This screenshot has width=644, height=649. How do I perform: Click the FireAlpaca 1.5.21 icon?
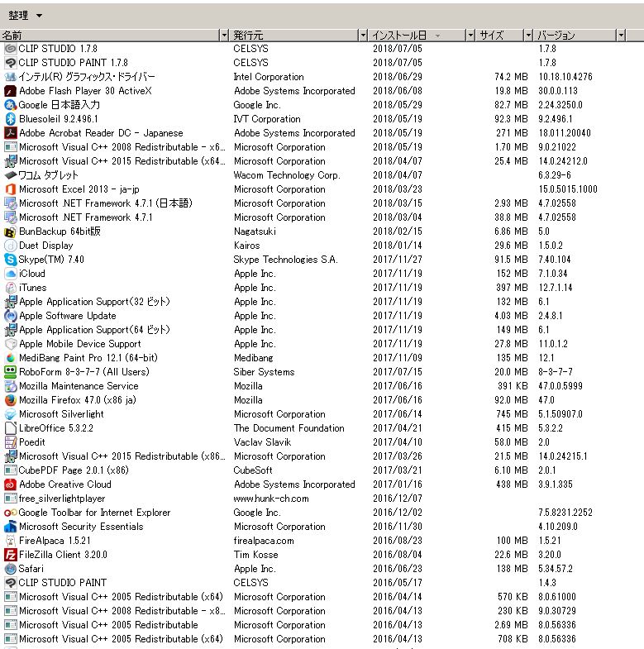[11, 541]
